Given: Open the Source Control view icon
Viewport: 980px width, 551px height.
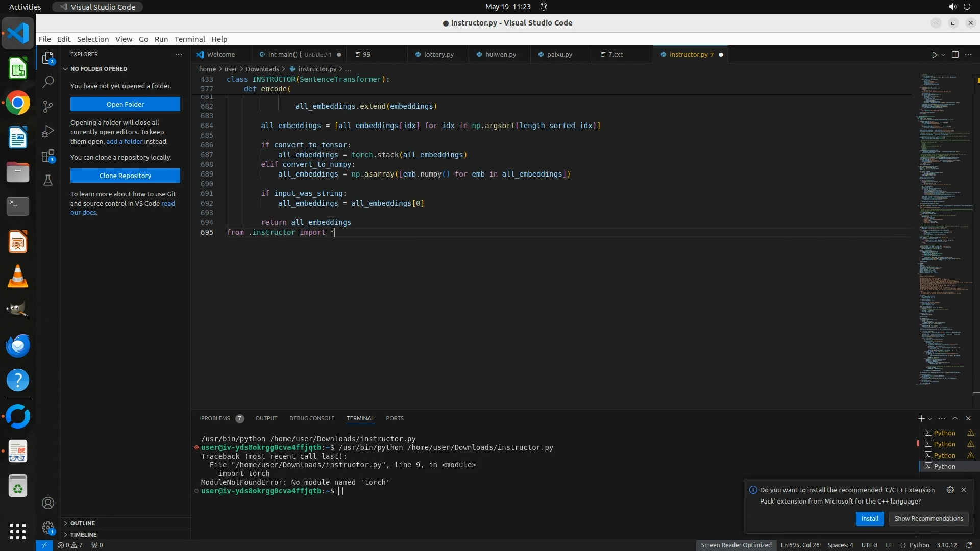Looking at the screenshot, I should pos(48,106).
